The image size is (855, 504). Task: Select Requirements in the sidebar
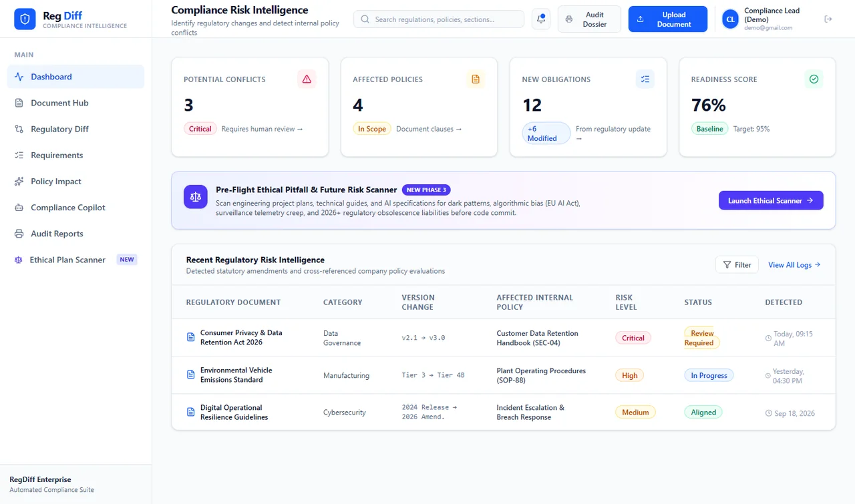pyautogui.click(x=75, y=155)
